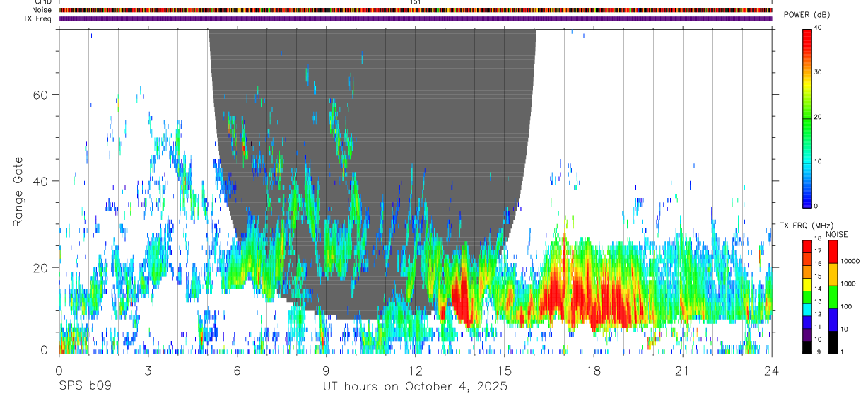This screenshot has width=868, height=401.
Task: Click the 12 UT hour axis label
Action: click(415, 371)
